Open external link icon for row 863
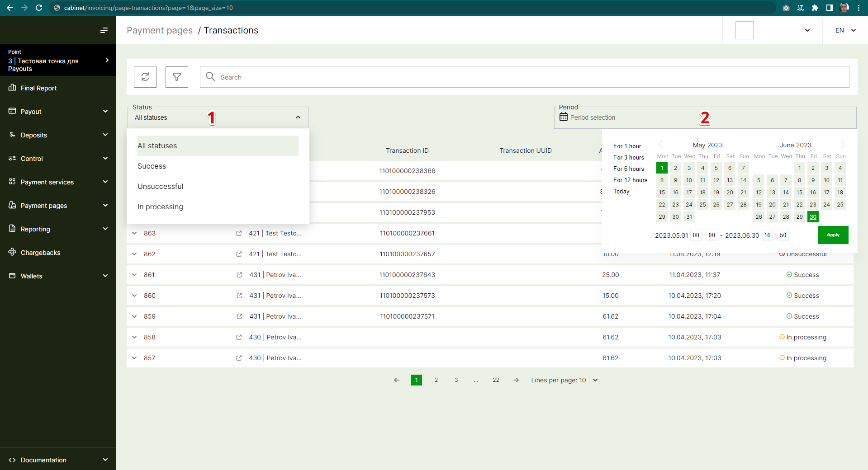The width and height of the screenshot is (868, 470). pos(239,233)
